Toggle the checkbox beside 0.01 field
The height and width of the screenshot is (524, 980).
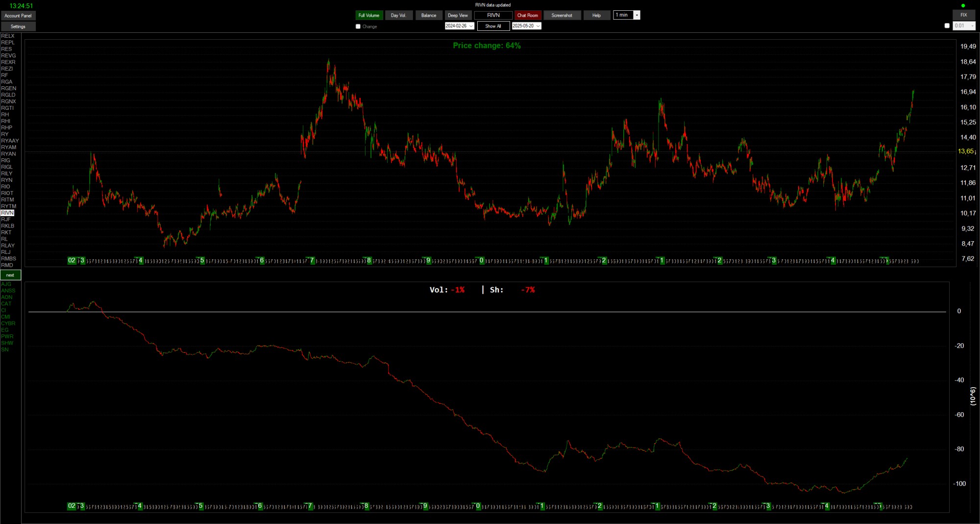pyautogui.click(x=947, y=26)
